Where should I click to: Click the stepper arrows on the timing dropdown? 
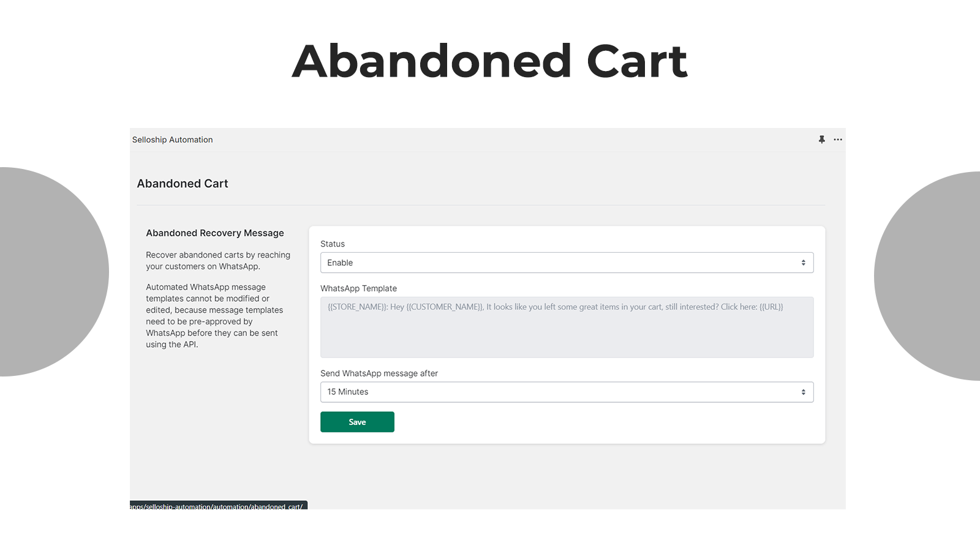point(804,392)
